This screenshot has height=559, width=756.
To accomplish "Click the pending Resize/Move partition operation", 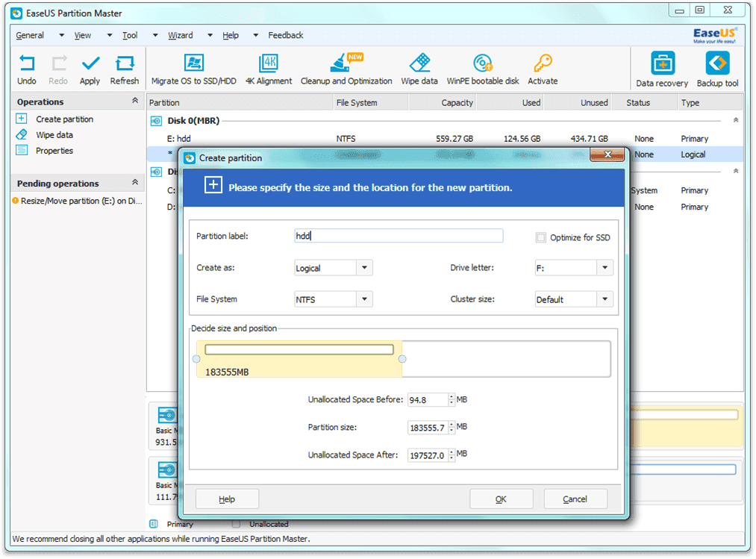I will pos(77,201).
